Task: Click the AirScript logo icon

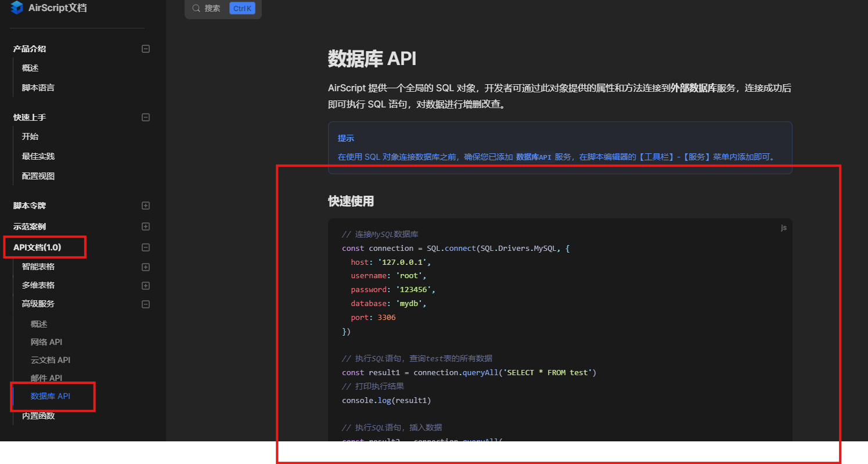Action: (17, 8)
